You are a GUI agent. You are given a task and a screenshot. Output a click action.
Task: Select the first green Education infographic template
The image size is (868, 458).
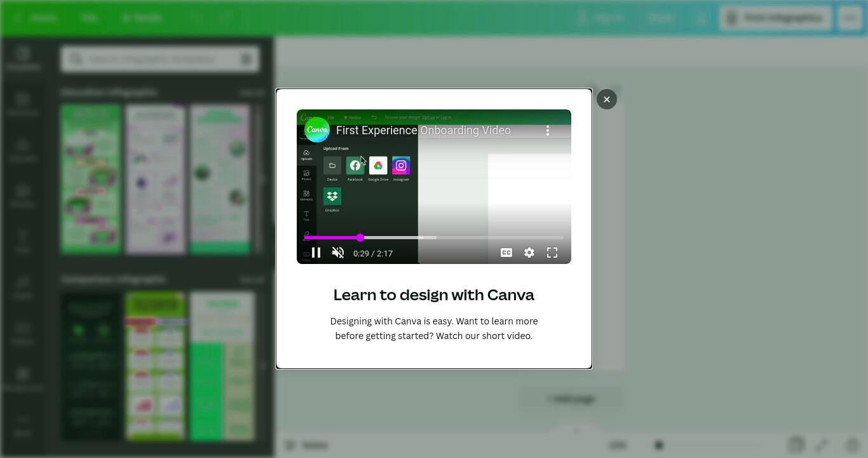(x=91, y=179)
